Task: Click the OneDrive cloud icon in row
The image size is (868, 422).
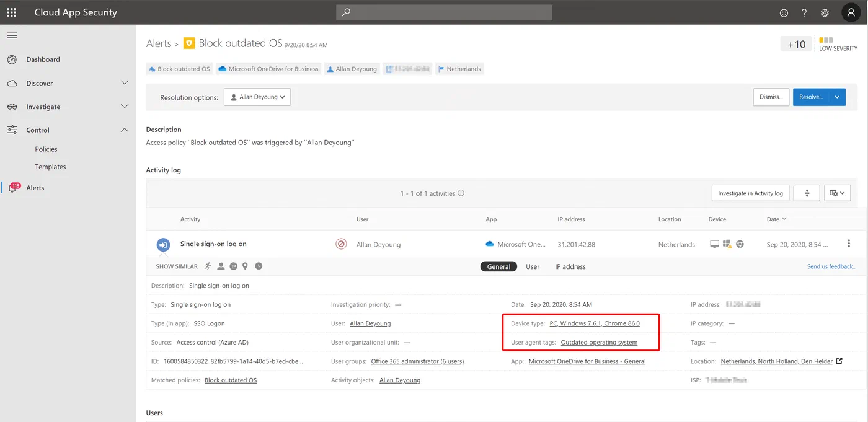Action: (490, 244)
